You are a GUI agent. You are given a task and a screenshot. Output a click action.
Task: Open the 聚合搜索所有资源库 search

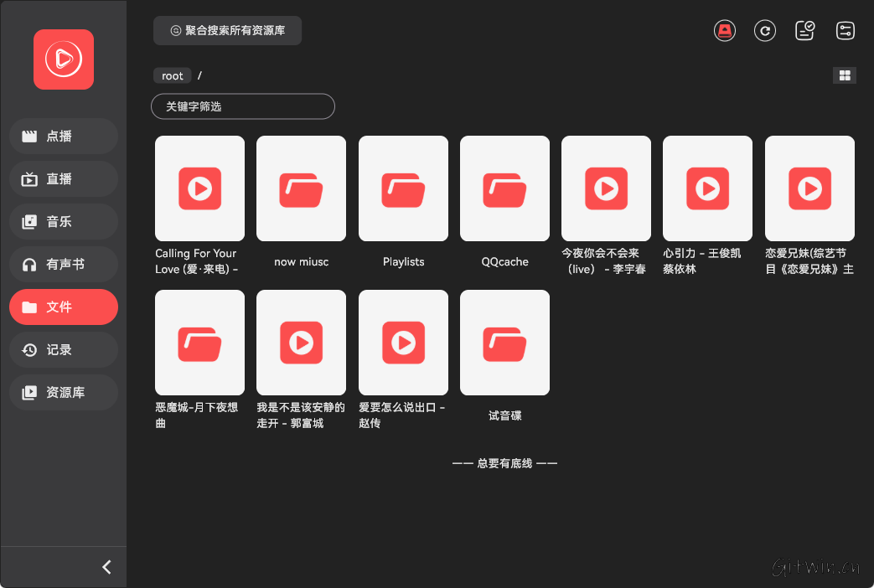pos(227,30)
